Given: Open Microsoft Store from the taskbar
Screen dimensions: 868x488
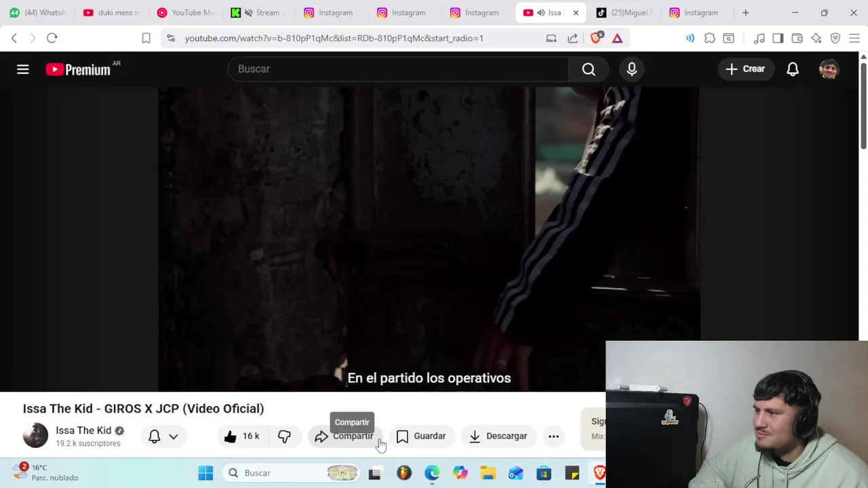Looking at the screenshot, I should pyautogui.click(x=544, y=473).
